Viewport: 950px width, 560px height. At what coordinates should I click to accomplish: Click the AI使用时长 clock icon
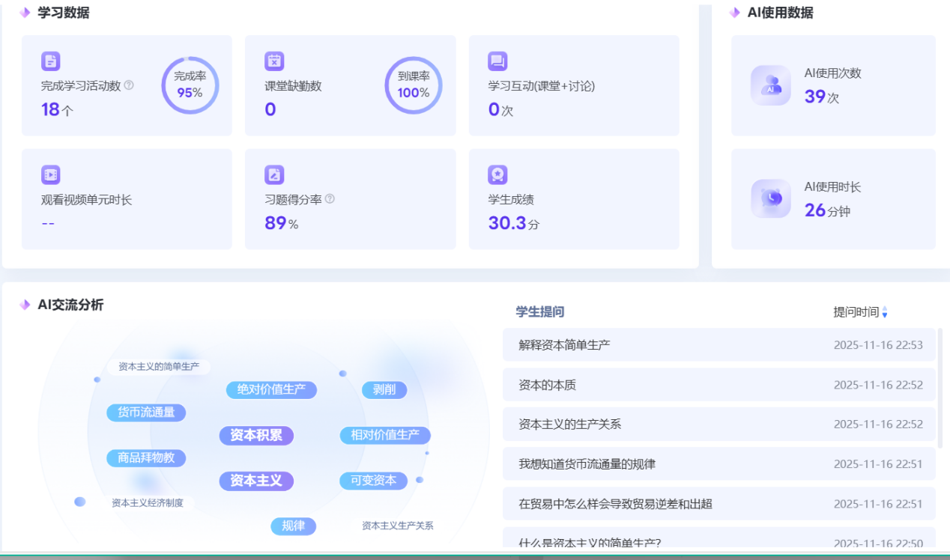(770, 198)
